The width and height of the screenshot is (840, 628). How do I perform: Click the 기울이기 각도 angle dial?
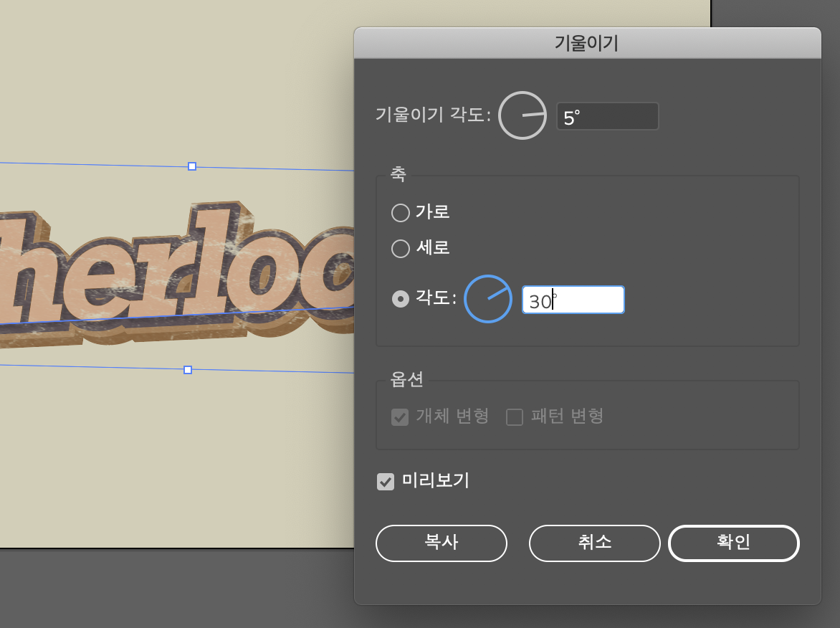[x=522, y=115]
